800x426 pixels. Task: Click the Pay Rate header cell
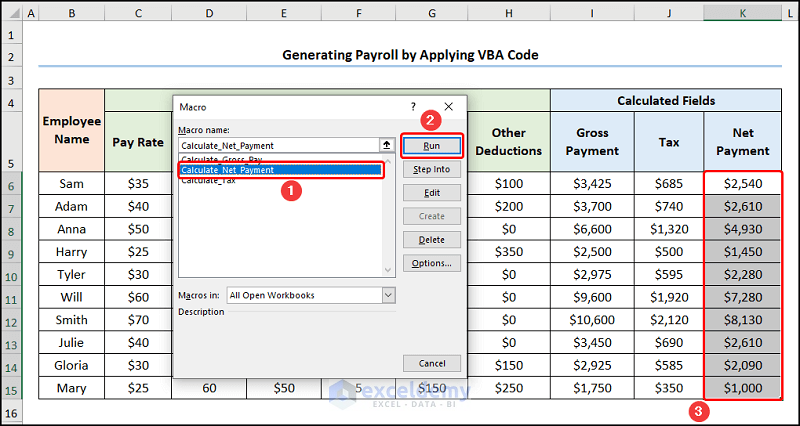click(138, 142)
